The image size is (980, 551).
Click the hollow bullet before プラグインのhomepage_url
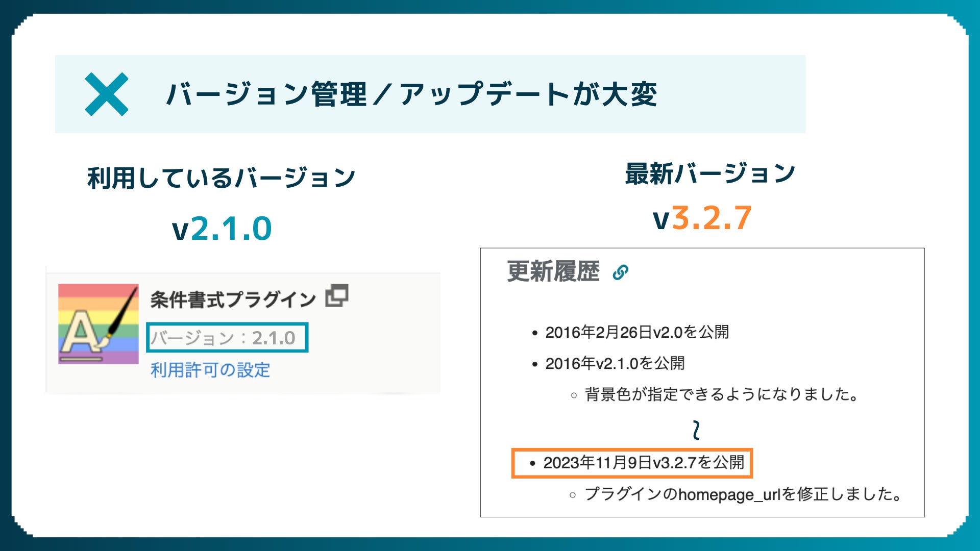(573, 495)
